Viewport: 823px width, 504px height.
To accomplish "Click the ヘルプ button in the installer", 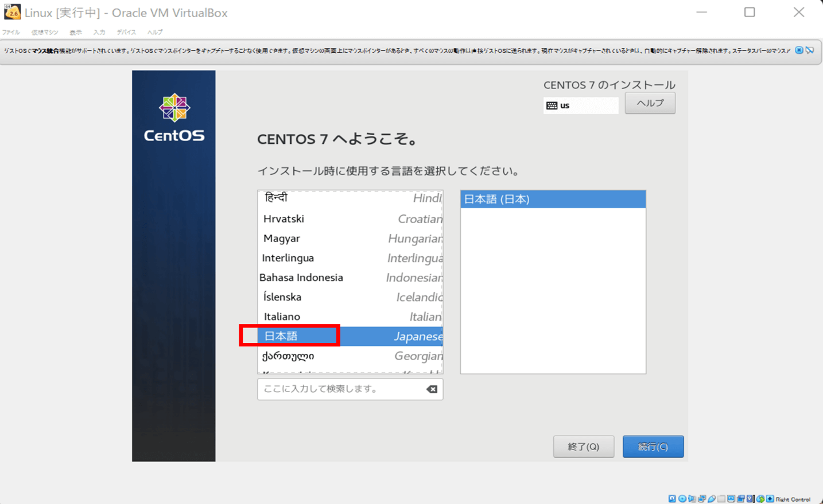I will click(x=650, y=103).
